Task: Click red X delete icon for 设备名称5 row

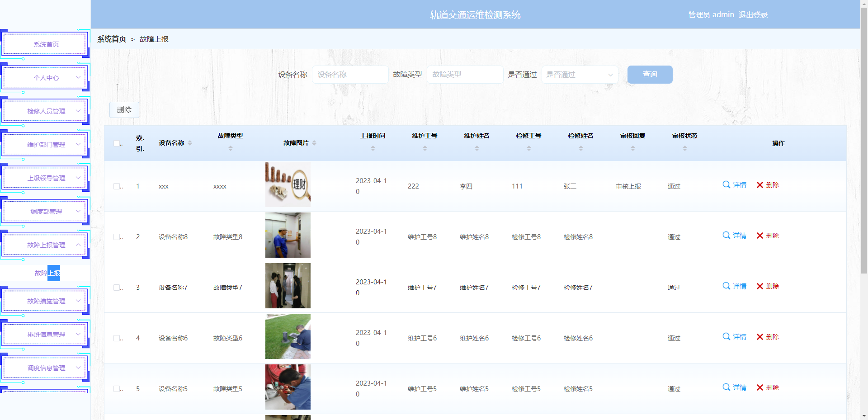Action: (x=760, y=387)
